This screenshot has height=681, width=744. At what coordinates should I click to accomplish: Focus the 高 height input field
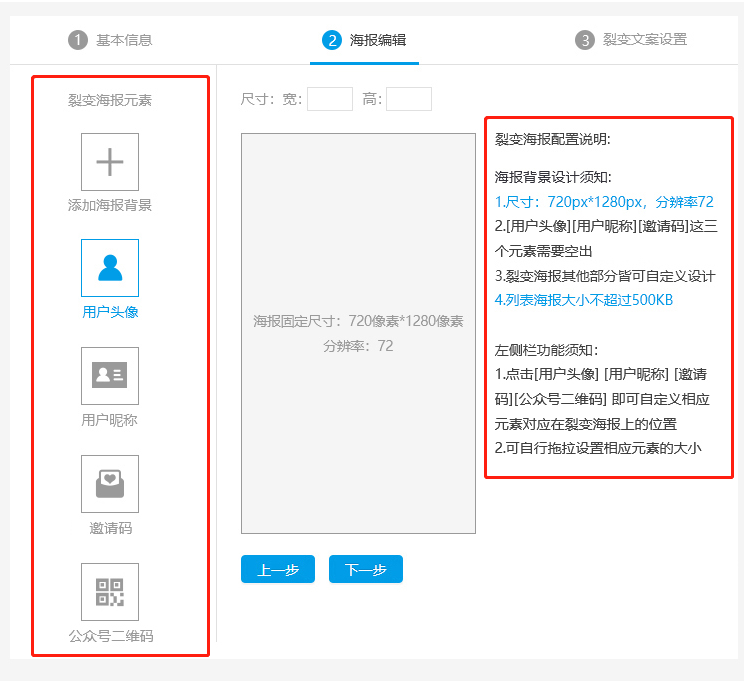[409, 99]
